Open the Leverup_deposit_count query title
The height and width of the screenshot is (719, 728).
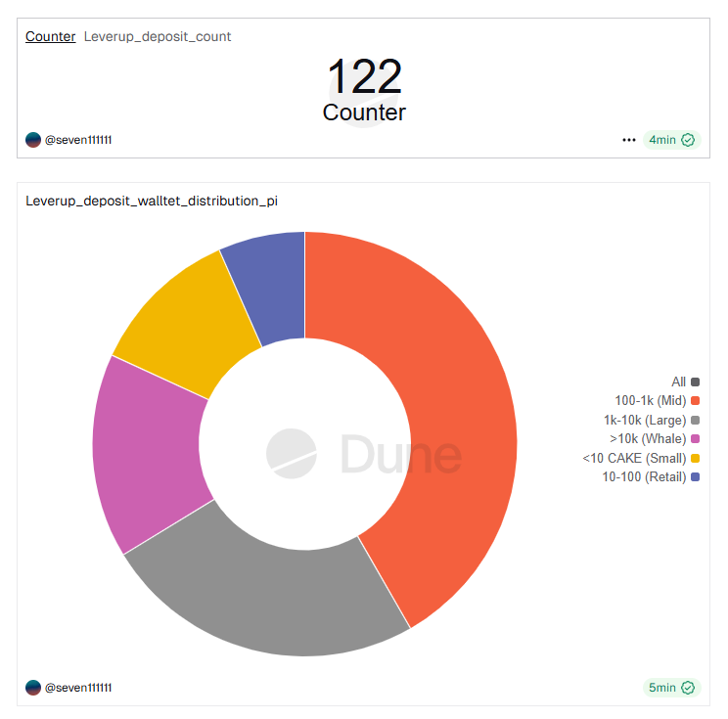coord(158,36)
